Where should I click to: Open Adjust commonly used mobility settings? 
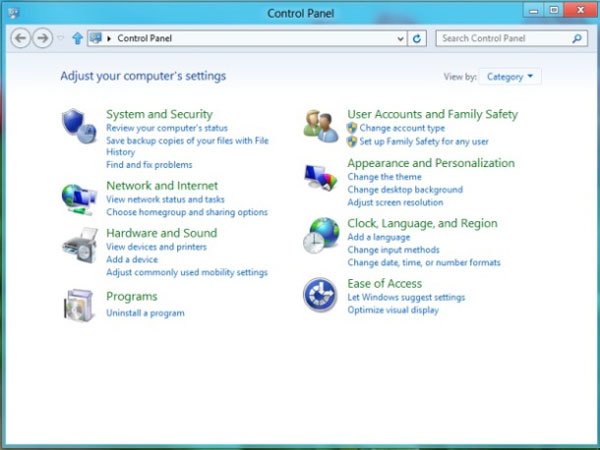click(187, 272)
